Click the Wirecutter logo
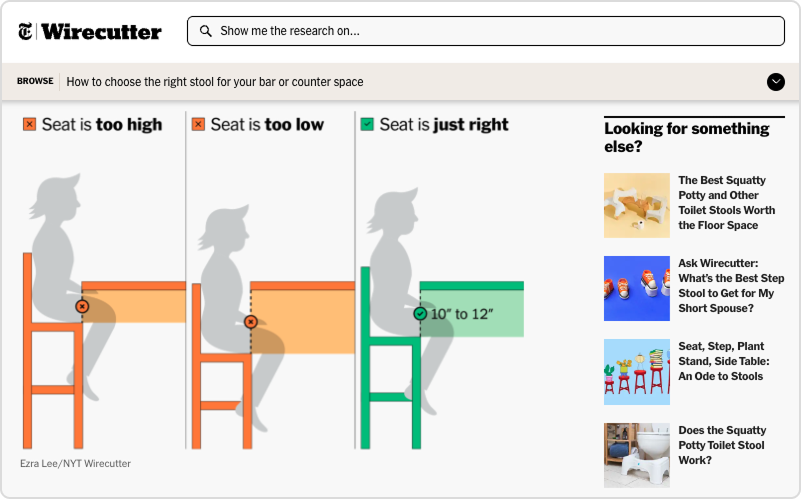This screenshot has width=801, height=499. [102, 32]
